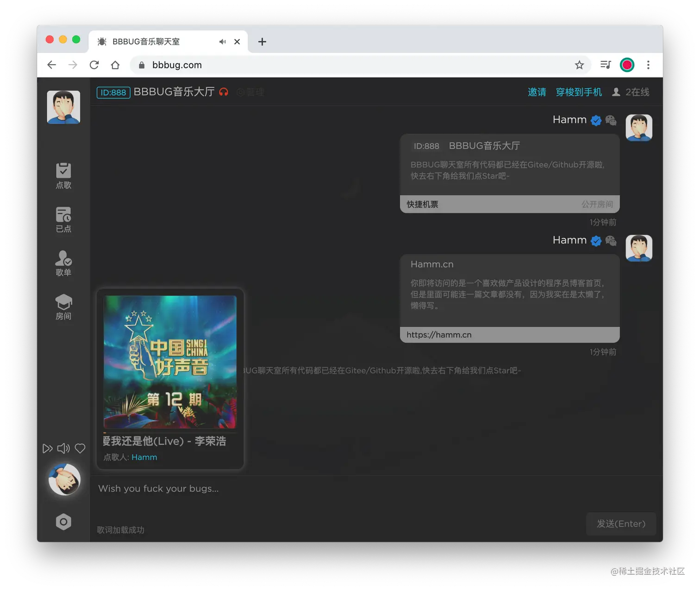
Task: Click the second Hamm username in chat
Action: (x=569, y=240)
